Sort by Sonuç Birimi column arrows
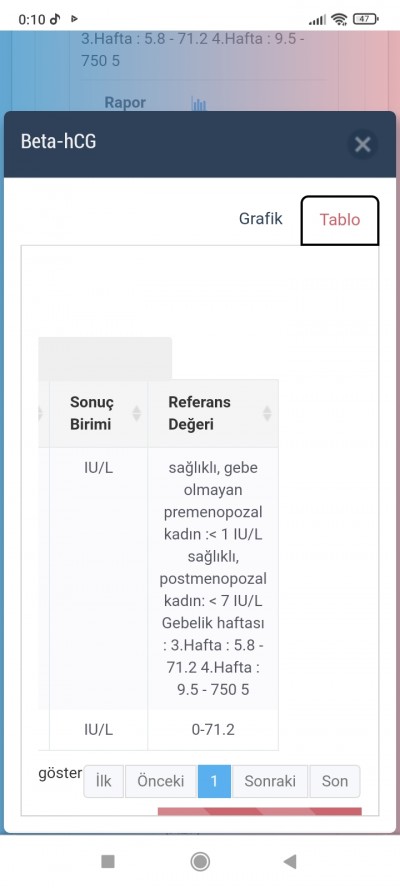Image resolution: width=400 pixels, height=888 pixels. pos(137,413)
